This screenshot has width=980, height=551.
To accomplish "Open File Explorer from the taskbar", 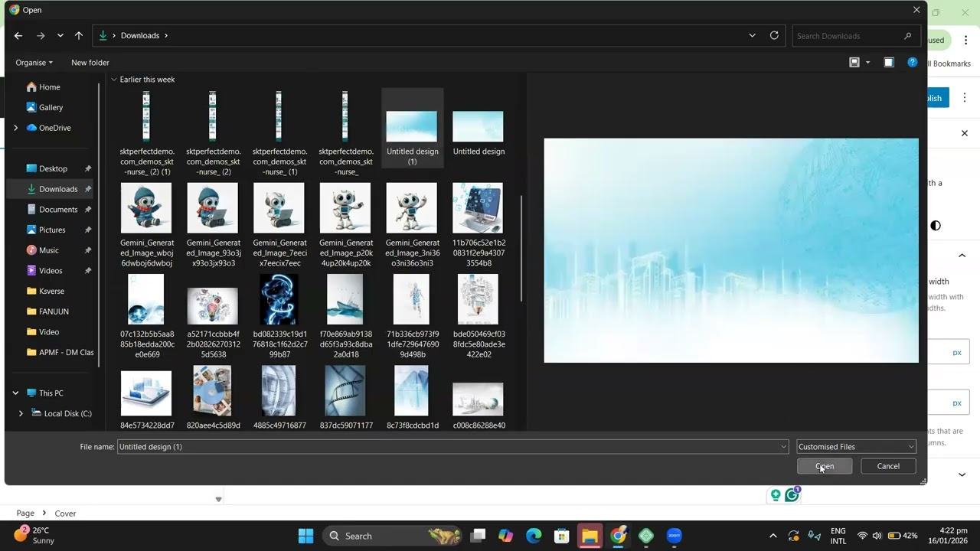I will click(590, 536).
